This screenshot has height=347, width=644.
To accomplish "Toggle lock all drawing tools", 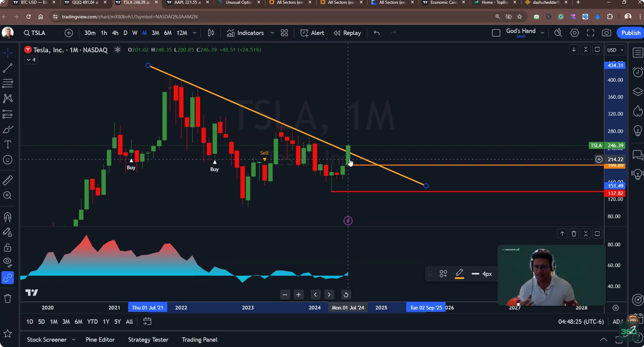I will point(8,247).
